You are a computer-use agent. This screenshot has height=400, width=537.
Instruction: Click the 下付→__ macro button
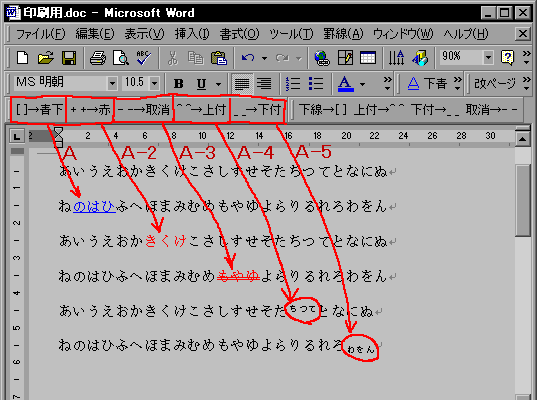(x=435, y=110)
